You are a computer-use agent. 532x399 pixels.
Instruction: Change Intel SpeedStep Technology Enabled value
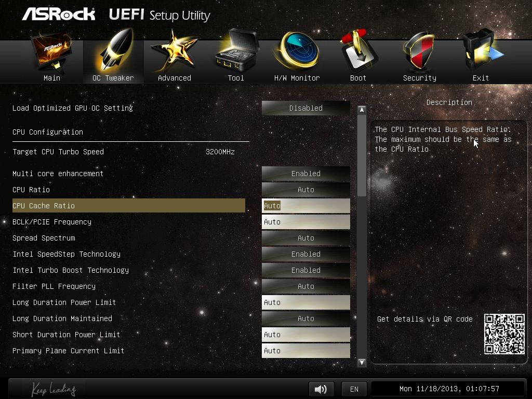pos(305,254)
